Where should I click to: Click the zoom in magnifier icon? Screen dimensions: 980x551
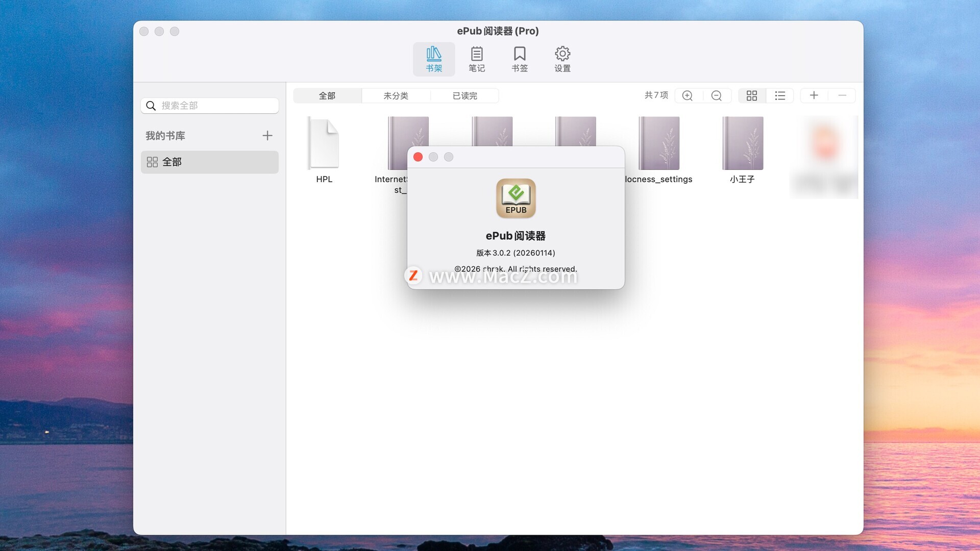(688, 95)
